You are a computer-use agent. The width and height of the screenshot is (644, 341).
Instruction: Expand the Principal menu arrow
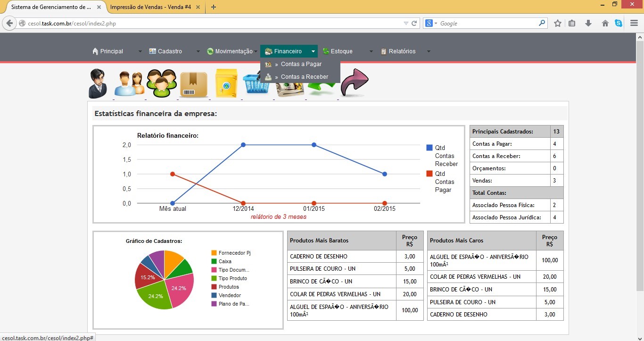click(140, 51)
